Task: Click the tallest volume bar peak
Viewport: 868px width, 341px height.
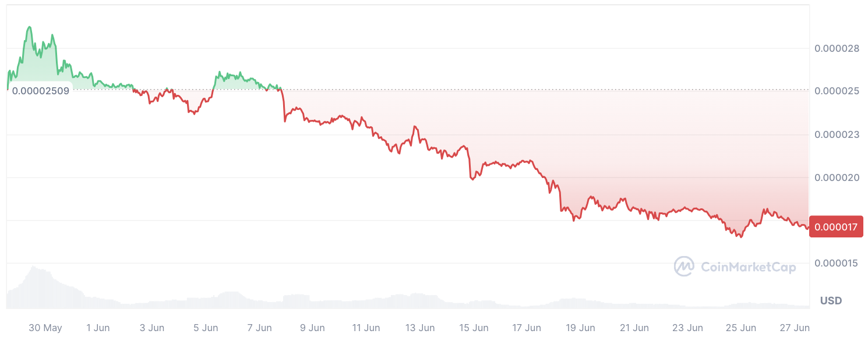Action: click(x=33, y=267)
